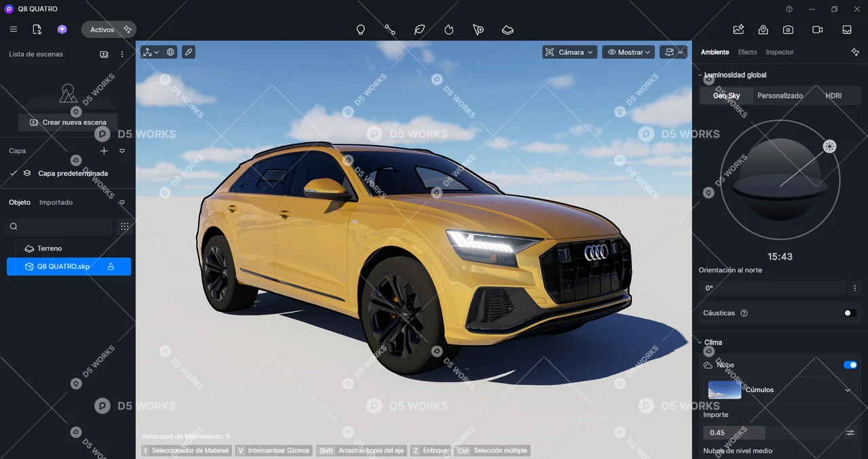Viewport: 868px width, 459px height.
Task: Click the video camera render icon
Action: point(817,30)
